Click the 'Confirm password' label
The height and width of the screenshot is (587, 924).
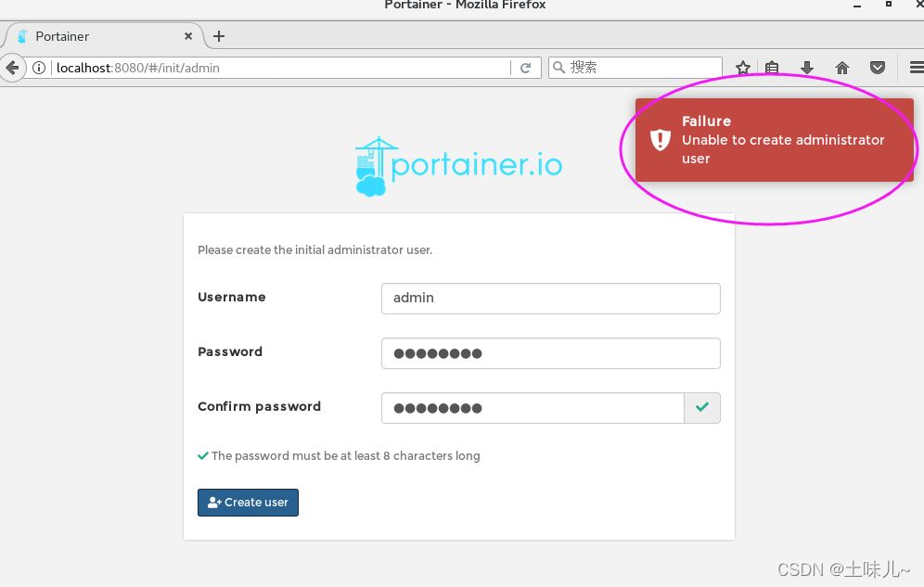pos(259,406)
